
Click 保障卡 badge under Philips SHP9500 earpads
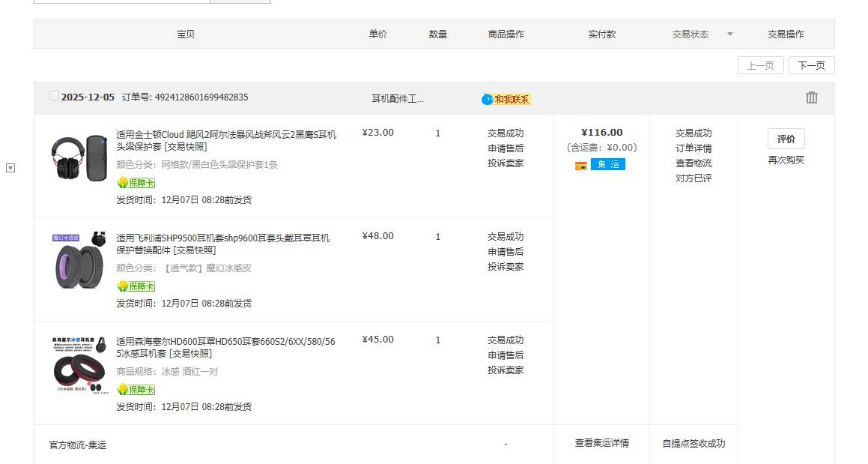136,286
